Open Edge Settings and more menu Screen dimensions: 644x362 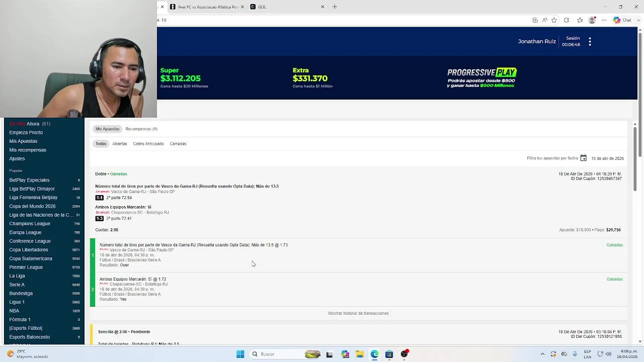click(x=604, y=20)
